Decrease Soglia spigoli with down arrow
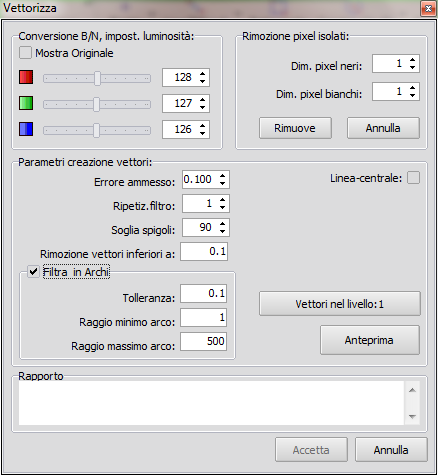 (222, 231)
